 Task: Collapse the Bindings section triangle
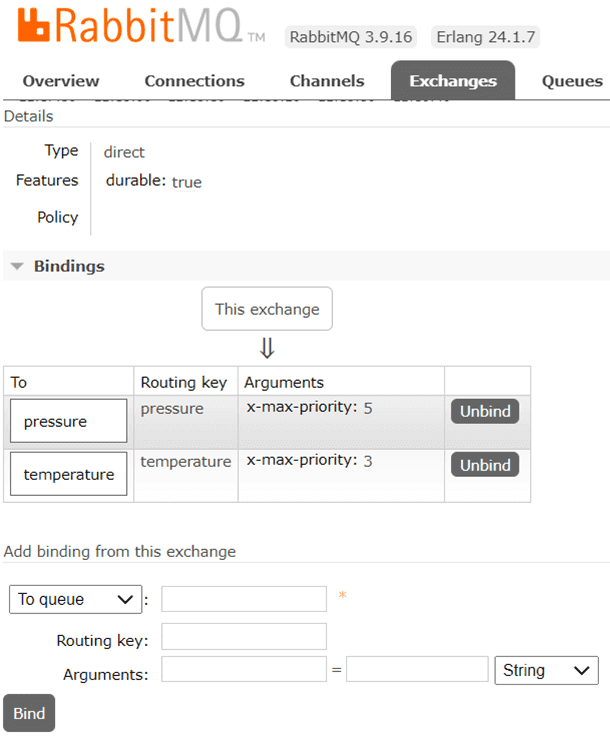point(17,267)
